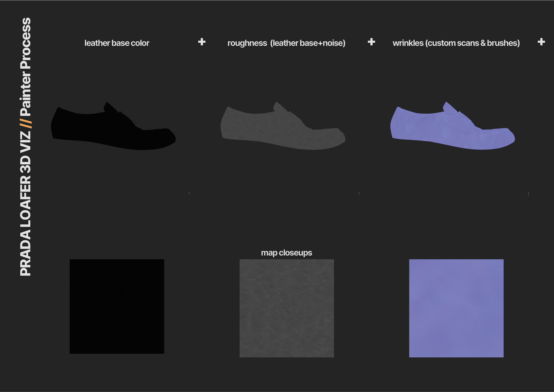This screenshot has height=392, width=554.
Task: Click the plus sign after 'leather base color'
Action: coord(202,42)
